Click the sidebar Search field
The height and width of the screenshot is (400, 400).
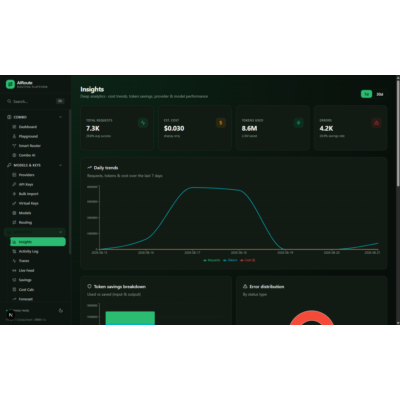35,101
